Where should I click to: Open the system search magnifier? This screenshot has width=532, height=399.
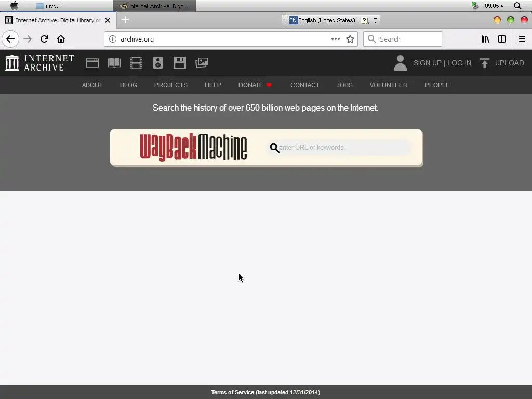(x=517, y=6)
